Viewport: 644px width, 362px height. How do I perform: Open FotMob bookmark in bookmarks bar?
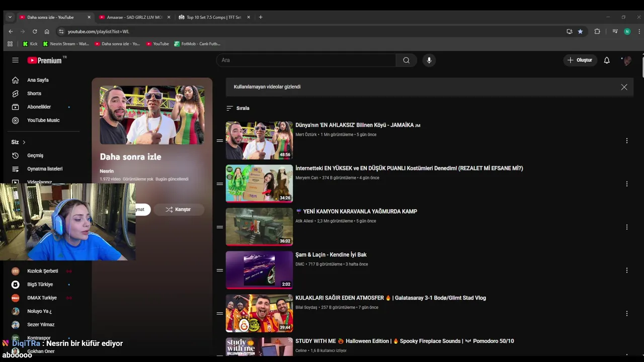[x=197, y=44]
